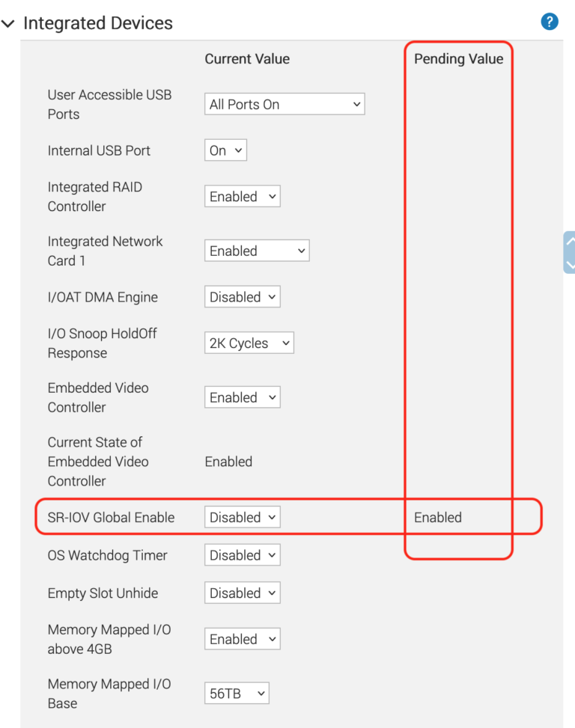Click the Current Value column header
The width and height of the screenshot is (575, 728).
pos(247,58)
